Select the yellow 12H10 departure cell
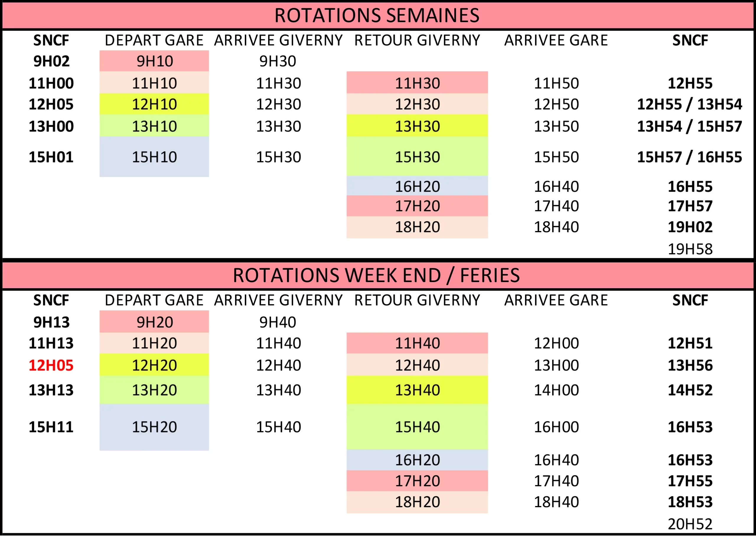The image size is (756, 537). pos(154,104)
